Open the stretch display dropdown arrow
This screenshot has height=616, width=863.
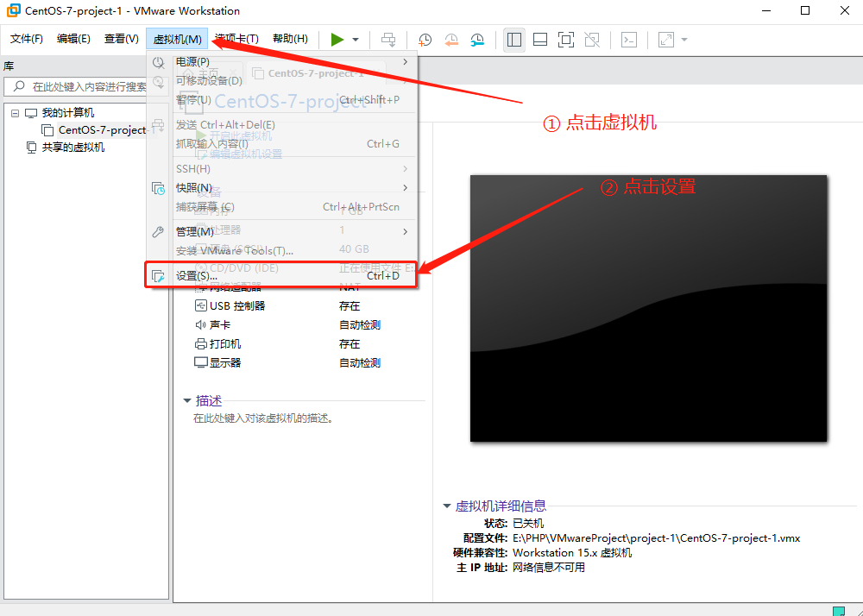coord(684,40)
